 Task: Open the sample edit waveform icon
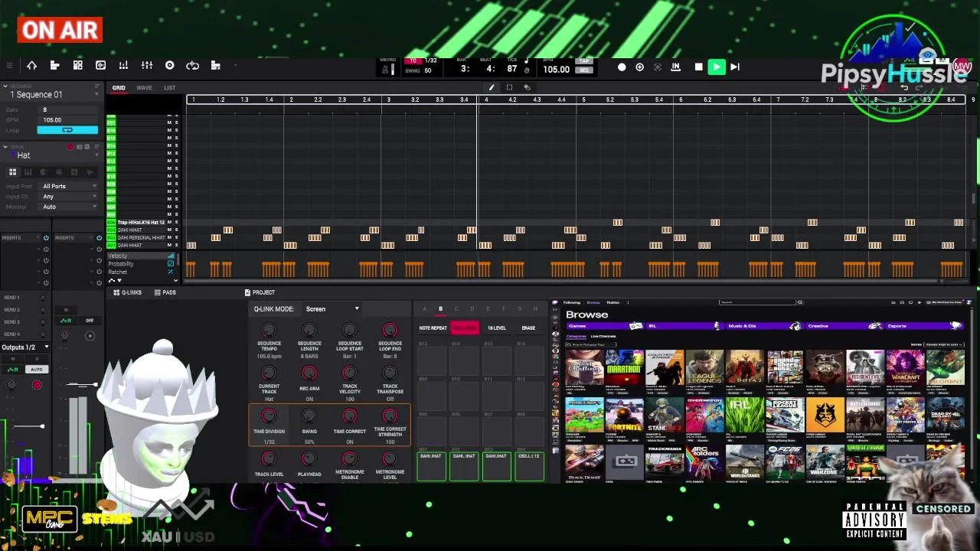click(100, 66)
